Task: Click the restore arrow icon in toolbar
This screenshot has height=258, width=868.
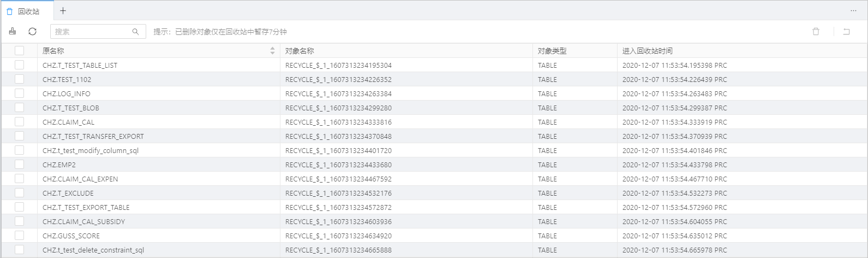Action: point(846,32)
